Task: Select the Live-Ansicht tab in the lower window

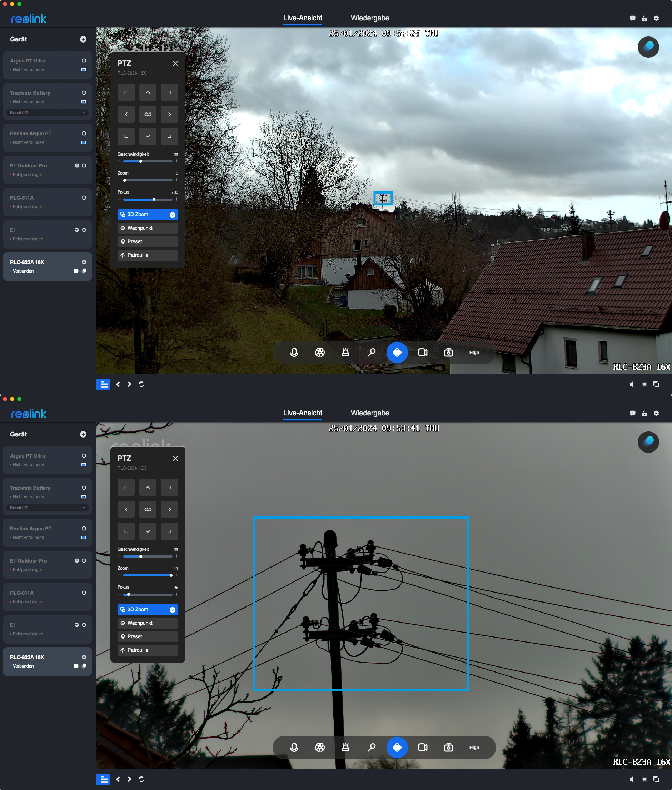Action: pos(303,413)
